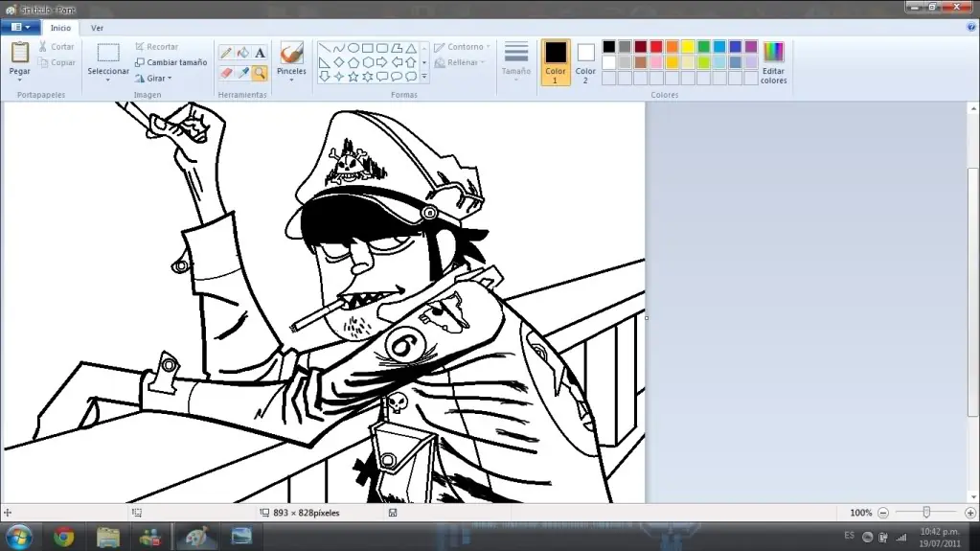This screenshot has height=551, width=980.
Task: Click the zoom out minus button
Action: (883, 513)
